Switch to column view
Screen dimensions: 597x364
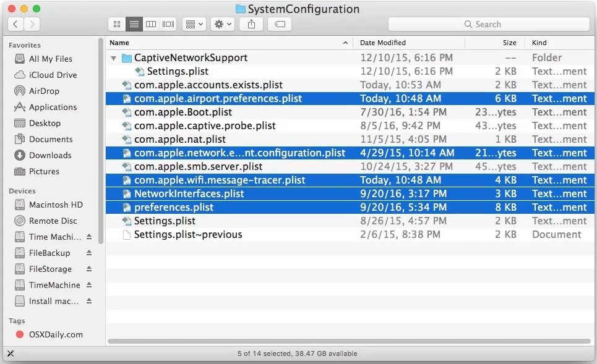pos(151,24)
